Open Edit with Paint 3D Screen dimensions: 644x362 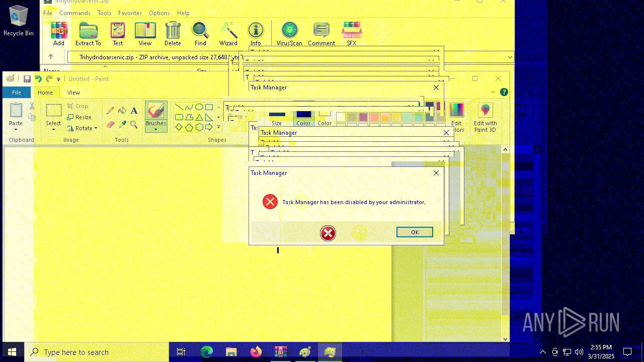click(485, 118)
